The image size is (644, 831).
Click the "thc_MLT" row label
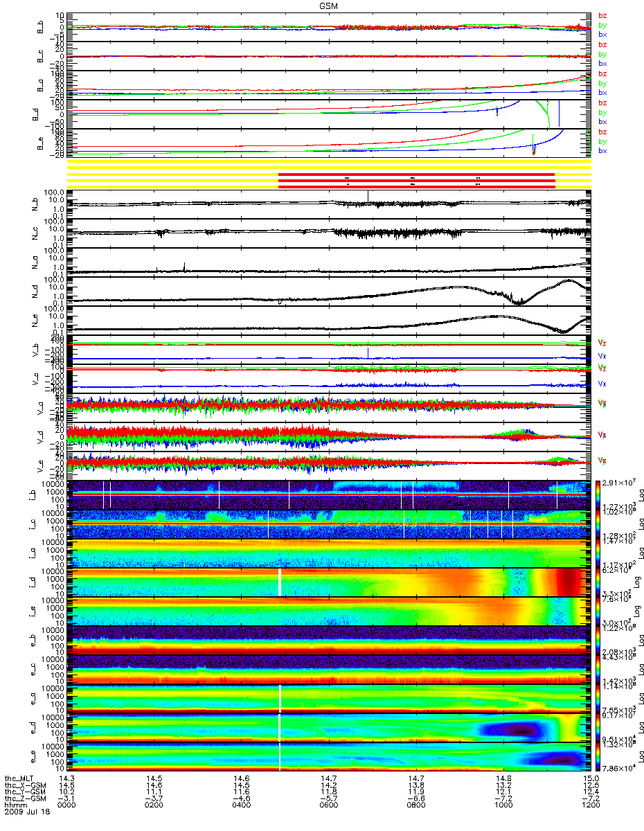click(19, 778)
